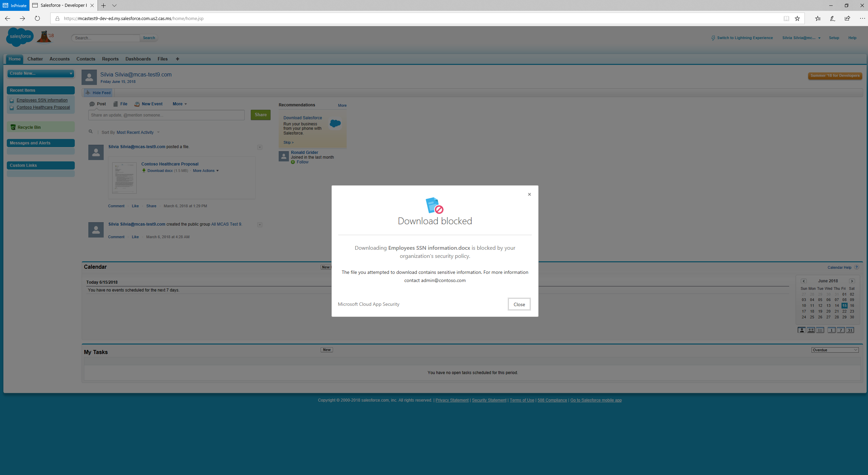
Task: Open the browser notes pen icon
Action: tap(832, 18)
